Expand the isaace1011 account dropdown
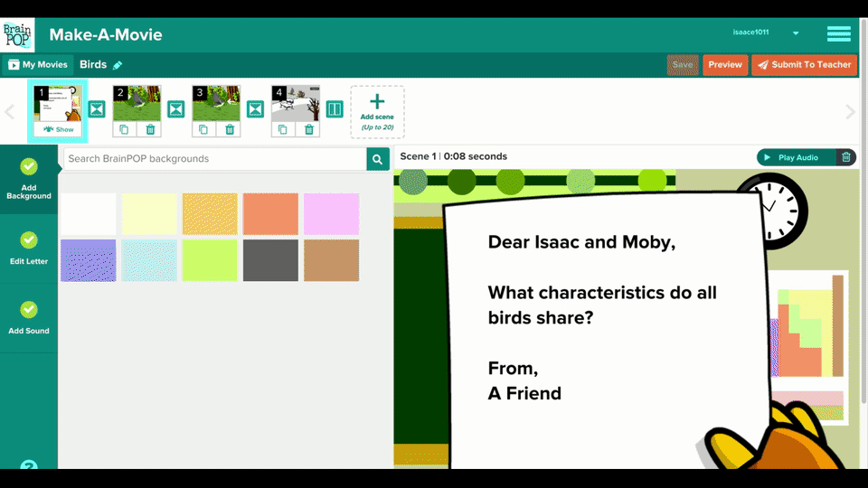Image resolution: width=868 pixels, height=488 pixels. (796, 33)
